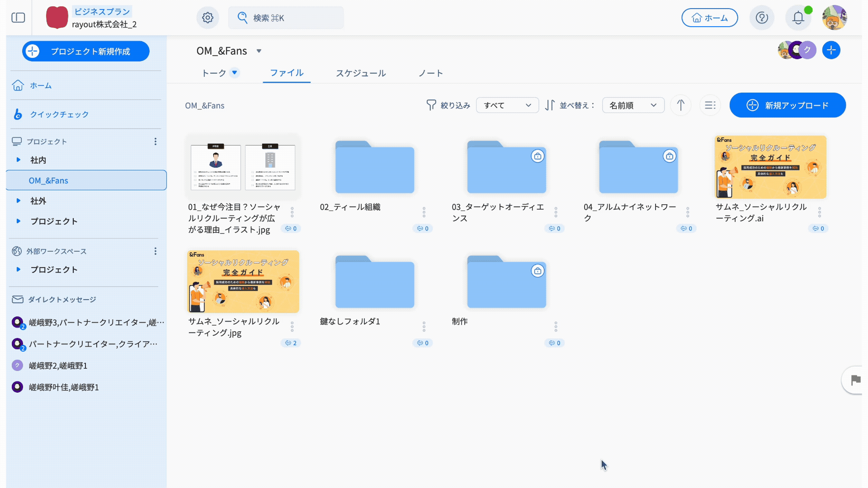The width and height of the screenshot is (868, 488).
Task: Add member with plus icon
Action: coord(831,50)
